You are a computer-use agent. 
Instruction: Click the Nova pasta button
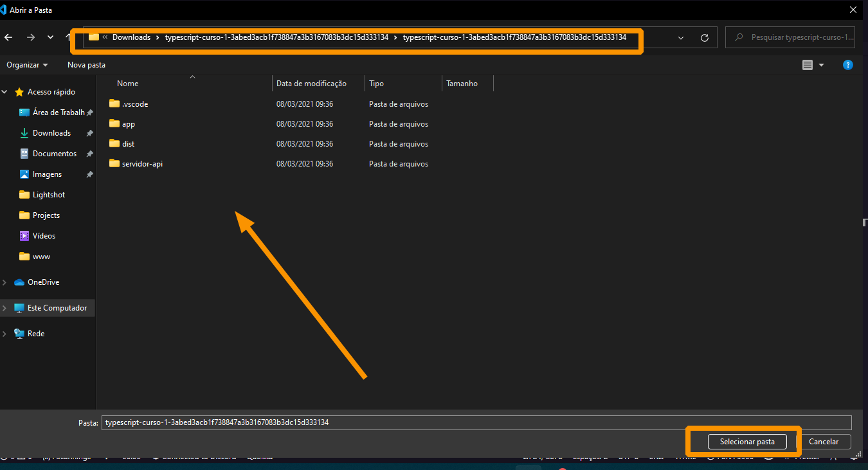click(x=86, y=65)
